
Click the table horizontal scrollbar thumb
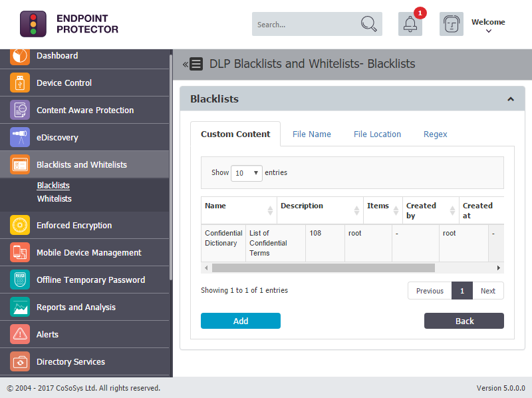323,268
